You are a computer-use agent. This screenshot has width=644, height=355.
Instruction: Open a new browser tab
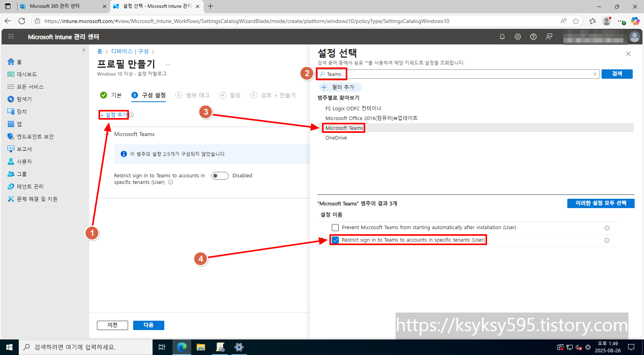pyautogui.click(x=211, y=6)
